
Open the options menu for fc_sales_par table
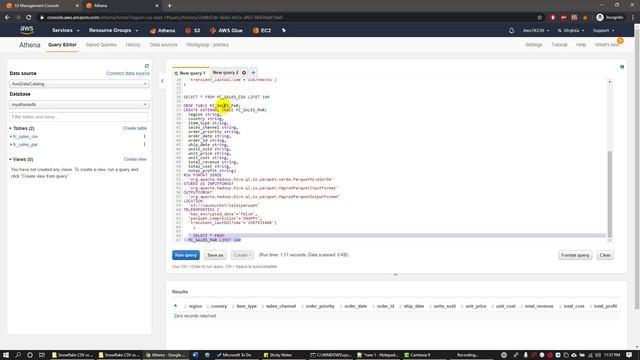point(144,144)
